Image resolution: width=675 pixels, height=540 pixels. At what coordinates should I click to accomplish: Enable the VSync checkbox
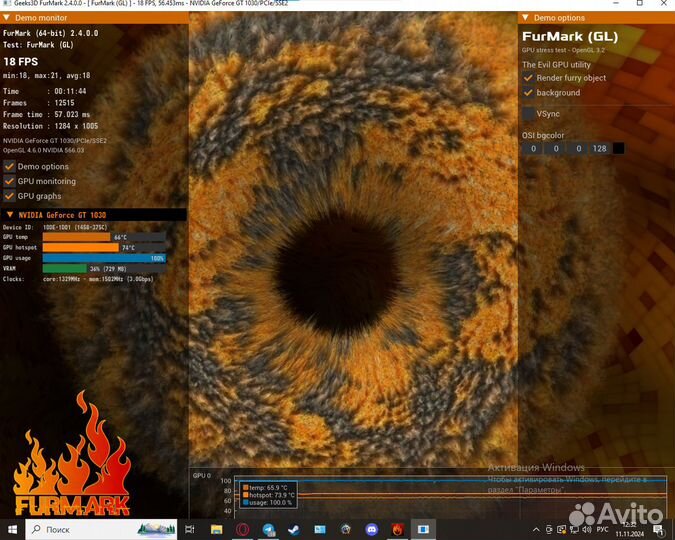[x=528, y=114]
